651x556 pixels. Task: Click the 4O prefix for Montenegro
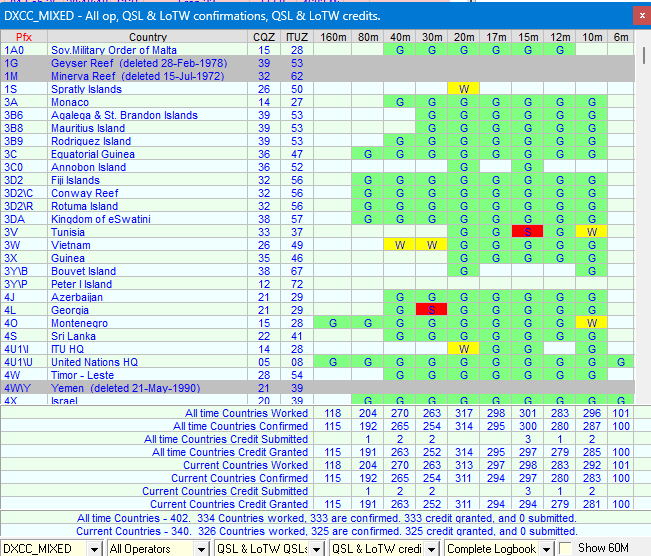coord(11,323)
